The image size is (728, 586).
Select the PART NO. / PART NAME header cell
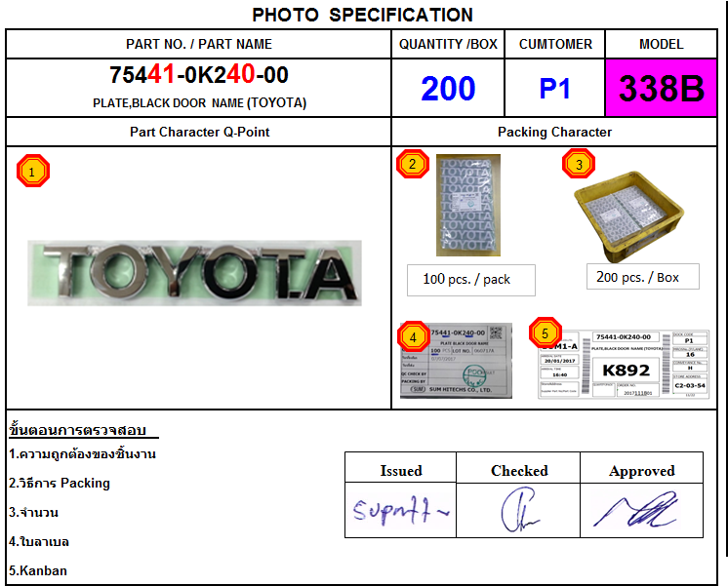(199, 44)
